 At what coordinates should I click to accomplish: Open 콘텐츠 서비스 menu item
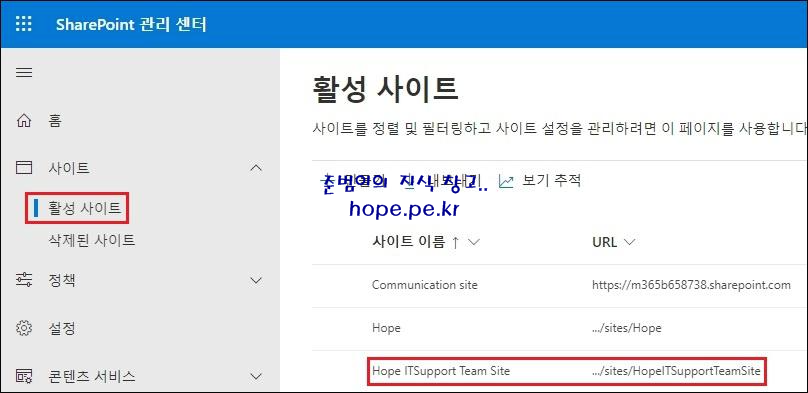point(92,377)
